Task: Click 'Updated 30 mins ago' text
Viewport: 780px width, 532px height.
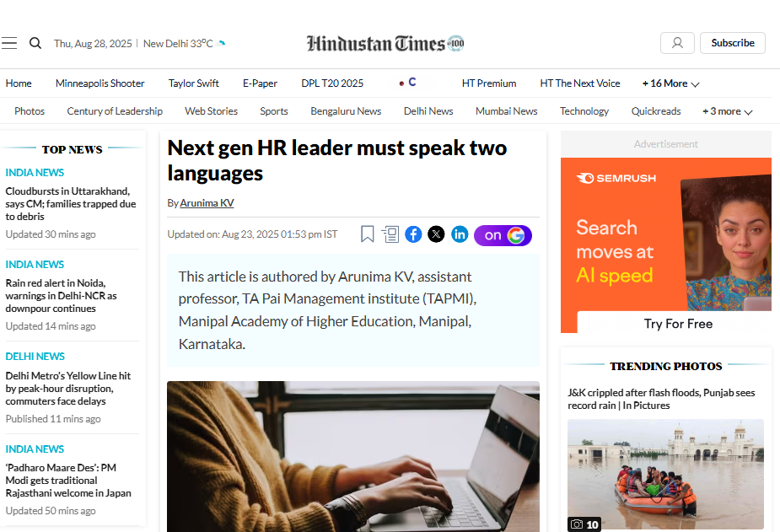Action: (51, 234)
